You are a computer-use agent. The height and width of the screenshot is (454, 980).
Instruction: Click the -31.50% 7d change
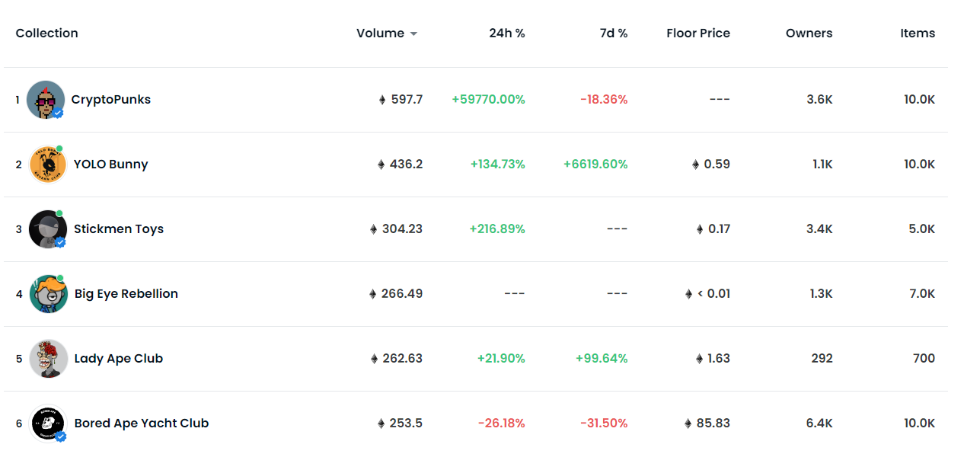coord(604,424)
